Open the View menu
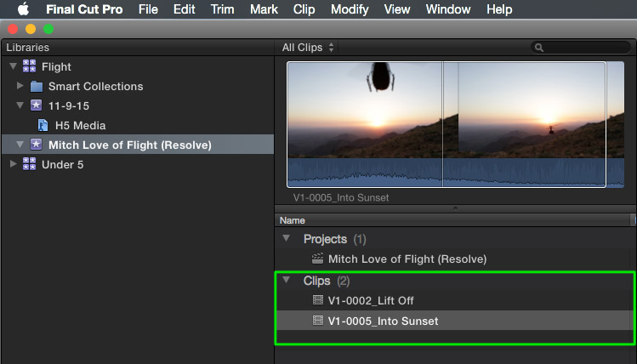 [x=397, y=9]
